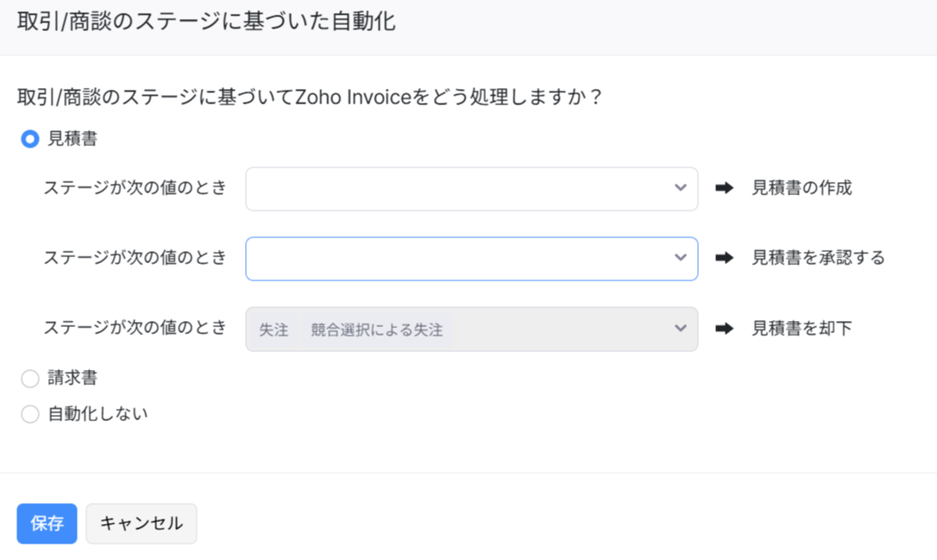
Task: Click the 競合選択による失注 stage tag
Action: (377, 330)
